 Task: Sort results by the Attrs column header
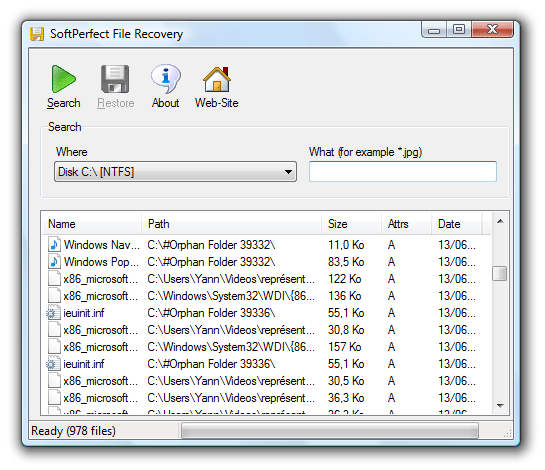pyautogui.click(x=407, y=224)
